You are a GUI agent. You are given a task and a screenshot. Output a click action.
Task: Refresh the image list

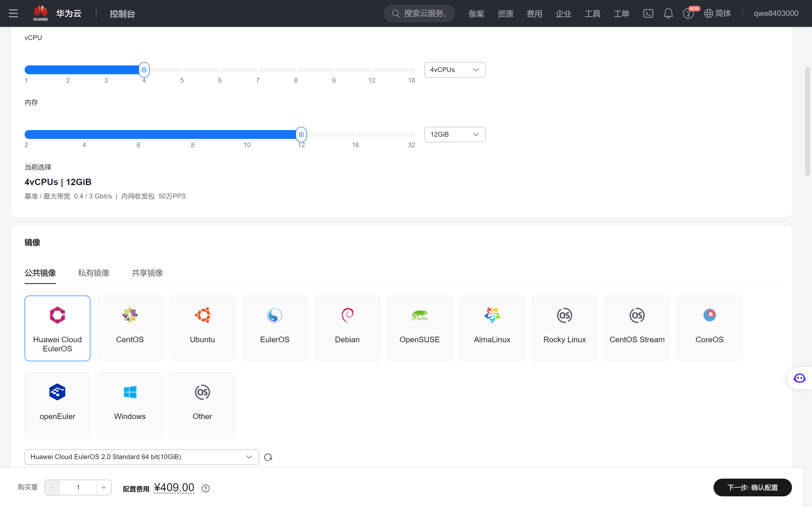click(268, 457)
